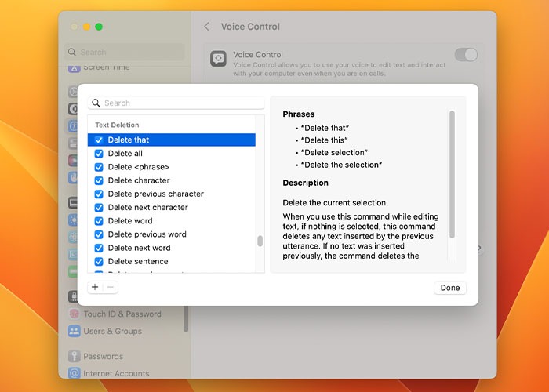
Task: Remove command with the minus button
Action: [111, 288]
